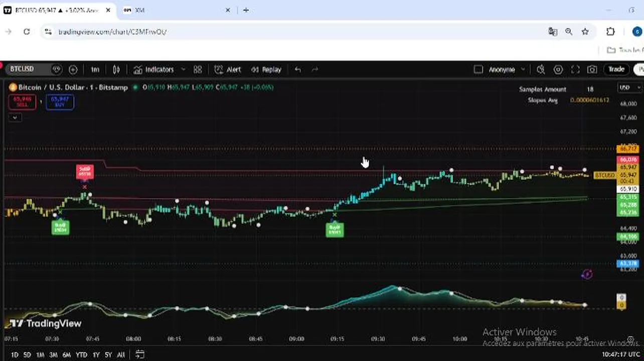644x361 pixels.
Task: Open the candlestick chart style picker
Action: (x=116, y=70)
